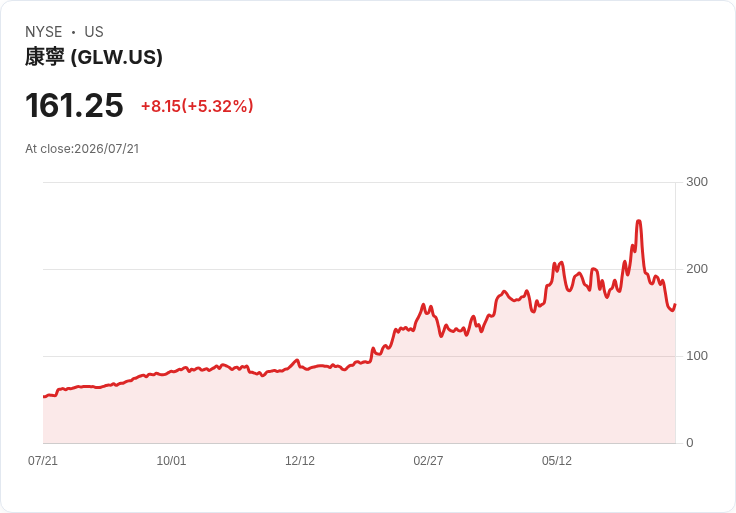Viewport: 736px width, 513px height.
Task: Click the chart line's rightmost end point
Action: point(675,305)
